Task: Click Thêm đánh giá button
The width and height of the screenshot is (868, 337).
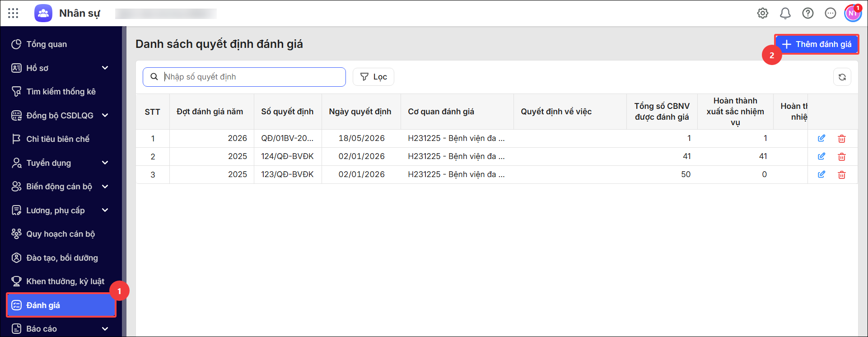Action: pos(817,44)
